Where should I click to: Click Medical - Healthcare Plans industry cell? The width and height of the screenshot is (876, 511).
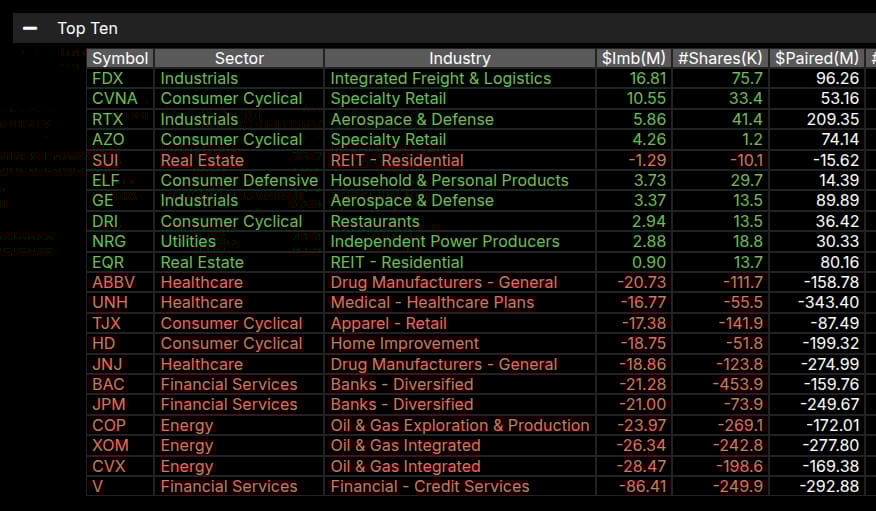point(460,303)
